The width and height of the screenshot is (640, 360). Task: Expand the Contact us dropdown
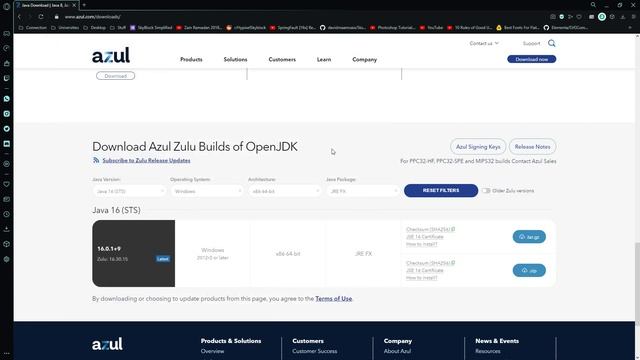[484, 43]
